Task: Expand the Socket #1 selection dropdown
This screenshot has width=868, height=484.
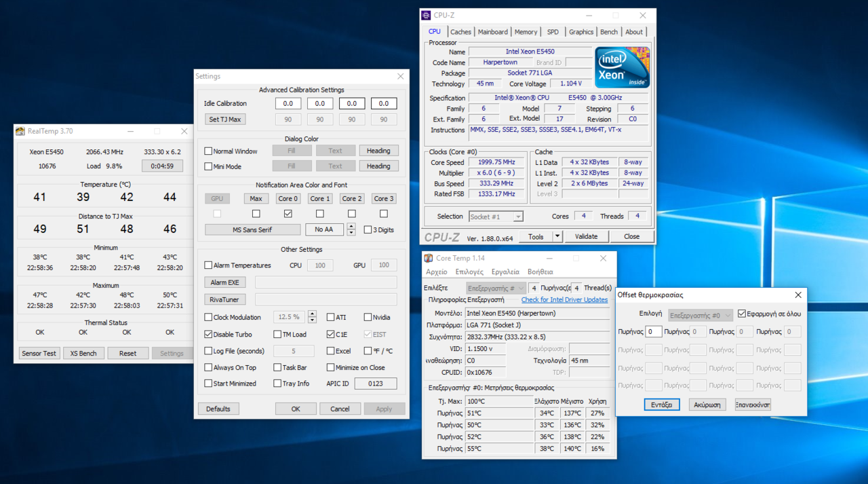Action: [x=518, y=217]
